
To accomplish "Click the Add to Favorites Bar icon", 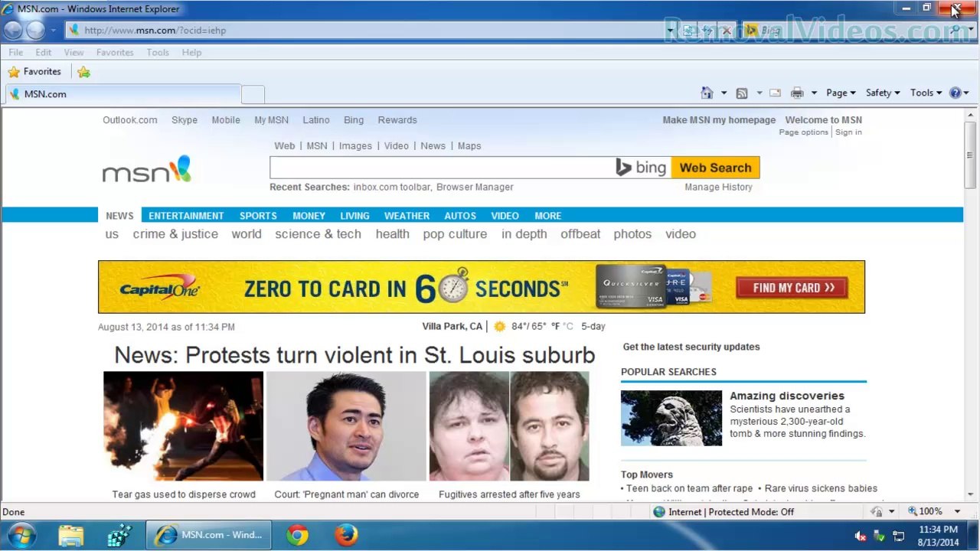I will pyautogui.click(x=84, y=72).
